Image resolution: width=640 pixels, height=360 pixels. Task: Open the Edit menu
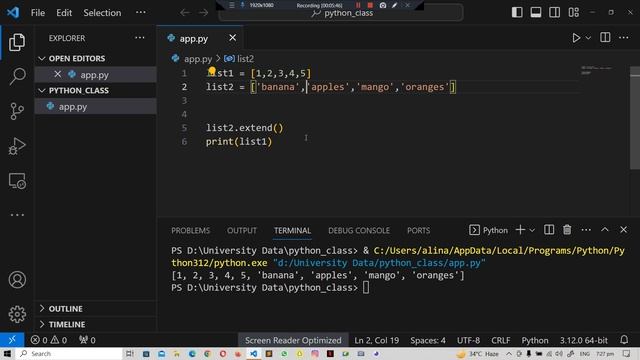coord(64,13)
